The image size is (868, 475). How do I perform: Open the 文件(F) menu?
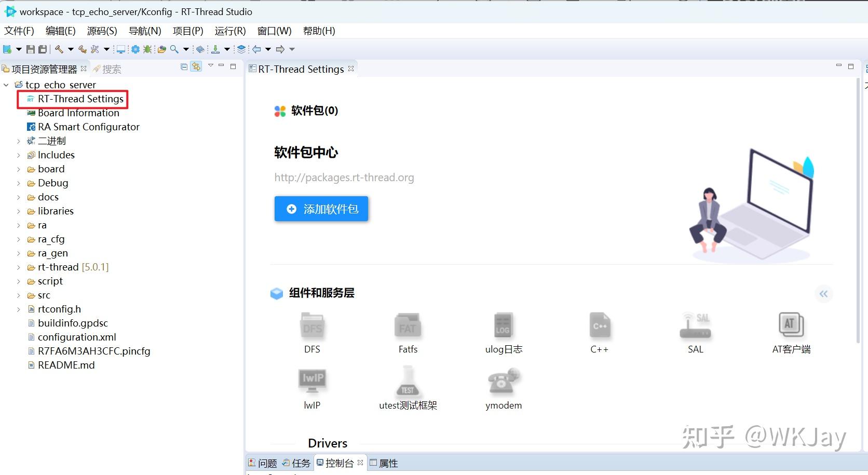click(19, 31)
